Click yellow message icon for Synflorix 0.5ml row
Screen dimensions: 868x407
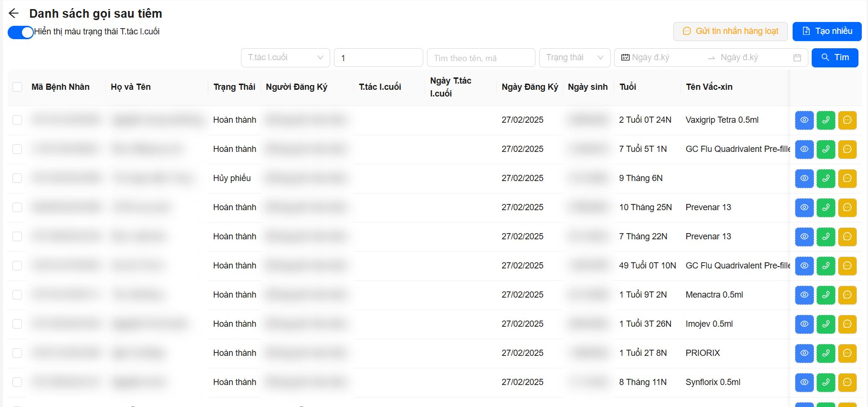click(847, 383)
